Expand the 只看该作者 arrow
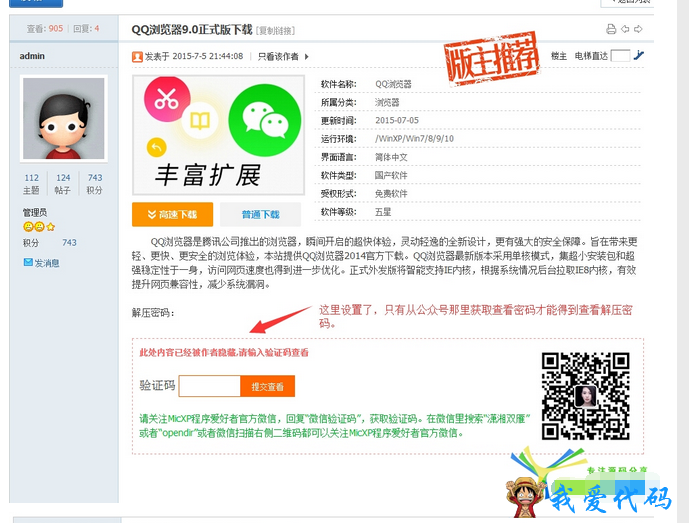 coord(307,57)
